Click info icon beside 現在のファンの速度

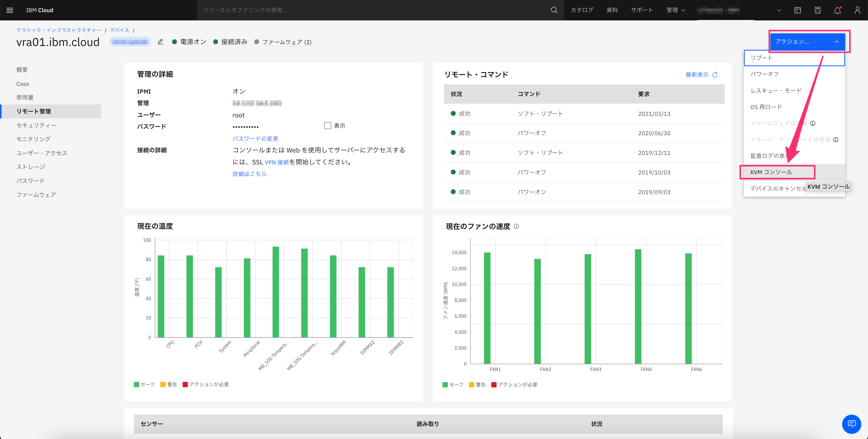516,226
